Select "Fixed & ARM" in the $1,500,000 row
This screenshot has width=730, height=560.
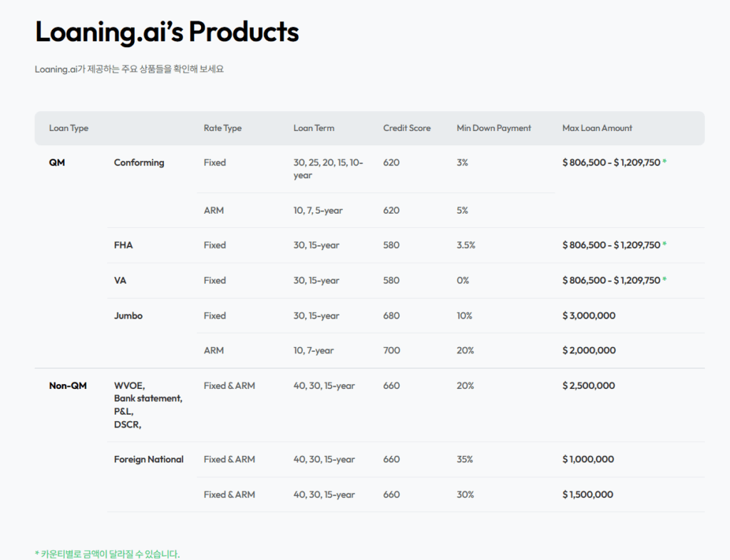tap(230, 494)
